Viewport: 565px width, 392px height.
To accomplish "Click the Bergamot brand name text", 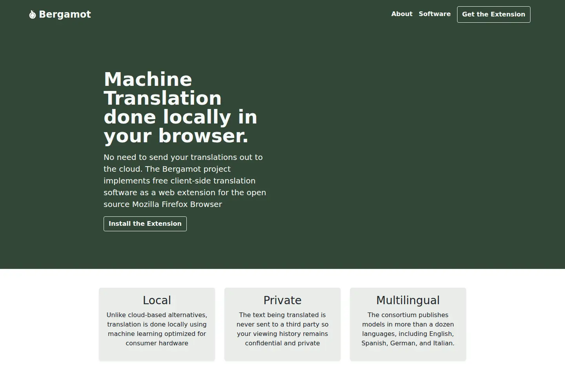I will (x=65, y=15).
